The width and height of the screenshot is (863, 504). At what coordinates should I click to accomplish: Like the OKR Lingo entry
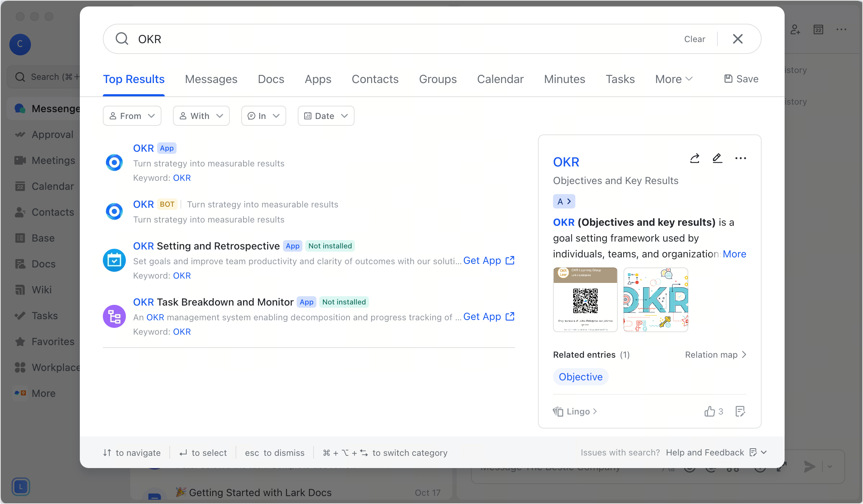(x=710, y=411)
